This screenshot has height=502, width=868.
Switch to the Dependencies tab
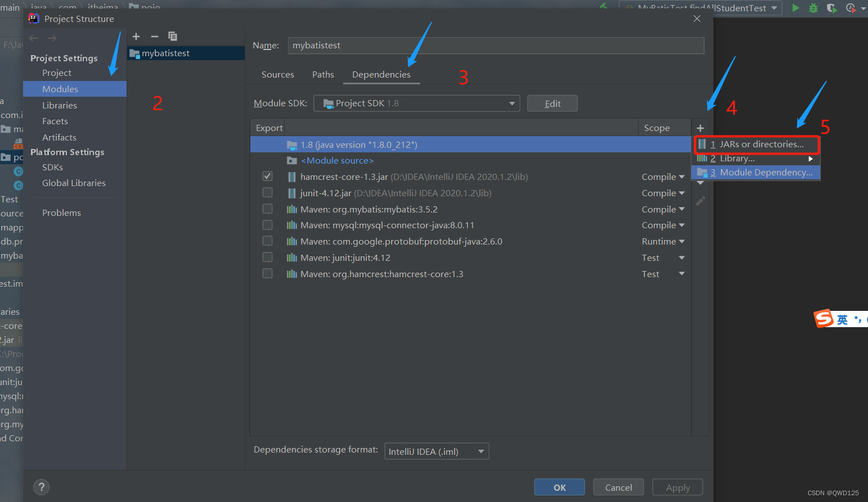[381, 75]
